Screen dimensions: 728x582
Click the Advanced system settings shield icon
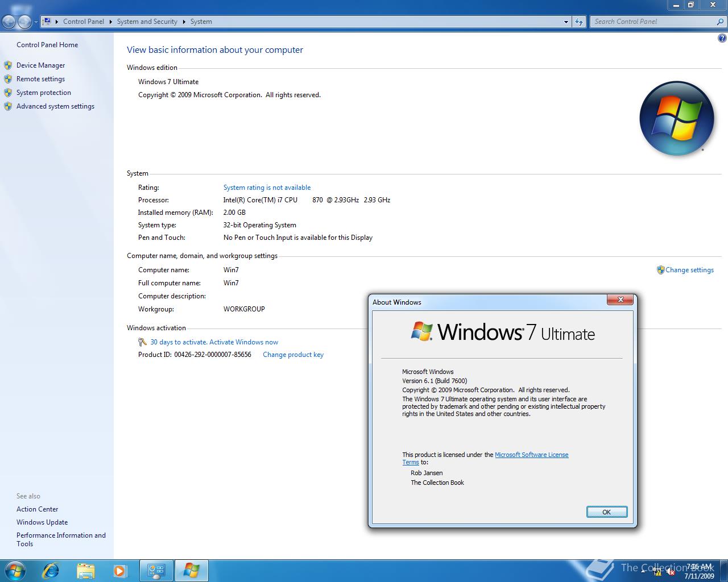8,106
